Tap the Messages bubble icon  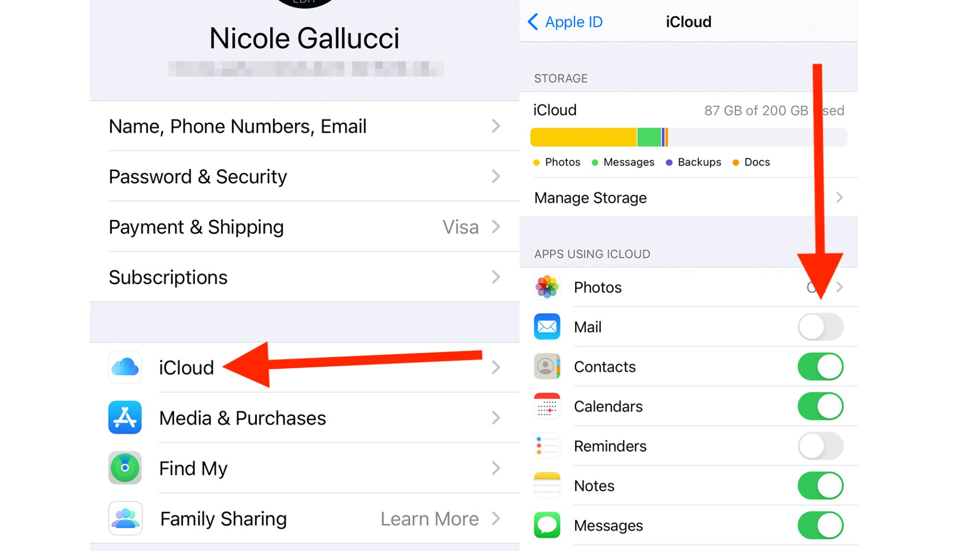tap(547, 525)
